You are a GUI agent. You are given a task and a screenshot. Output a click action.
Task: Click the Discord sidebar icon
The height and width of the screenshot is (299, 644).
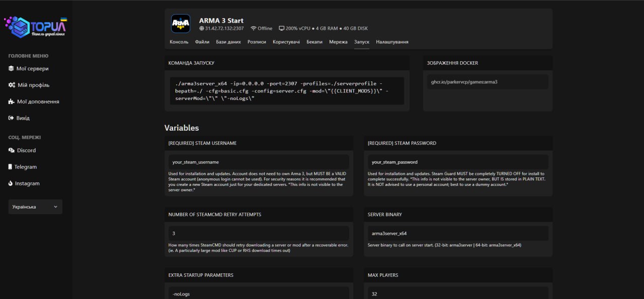[12, 150]
